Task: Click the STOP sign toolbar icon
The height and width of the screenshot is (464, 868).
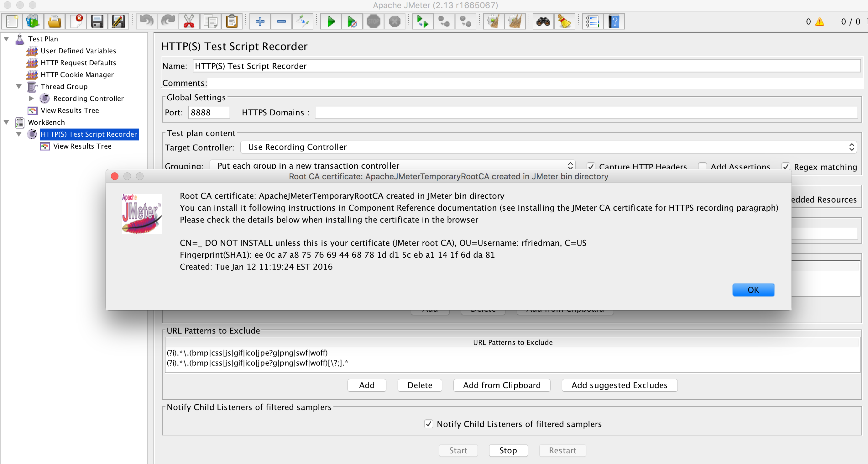Action: [x=373, y=21]
